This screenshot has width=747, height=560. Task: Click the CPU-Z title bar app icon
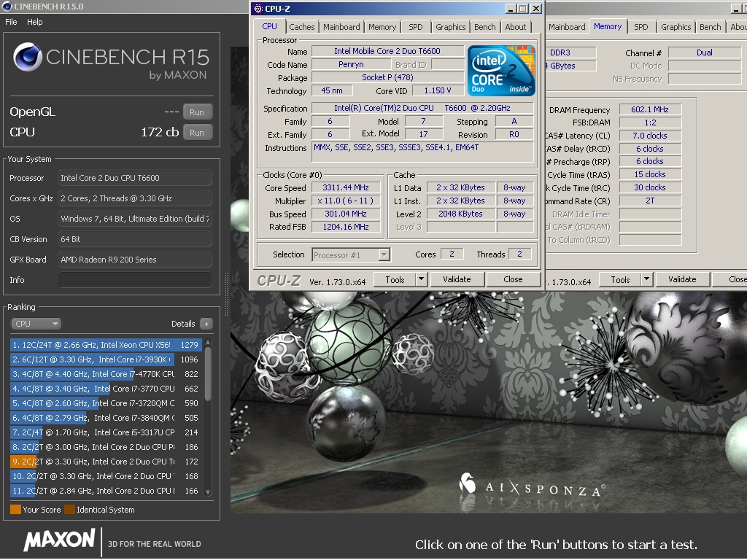coord(258,9)
